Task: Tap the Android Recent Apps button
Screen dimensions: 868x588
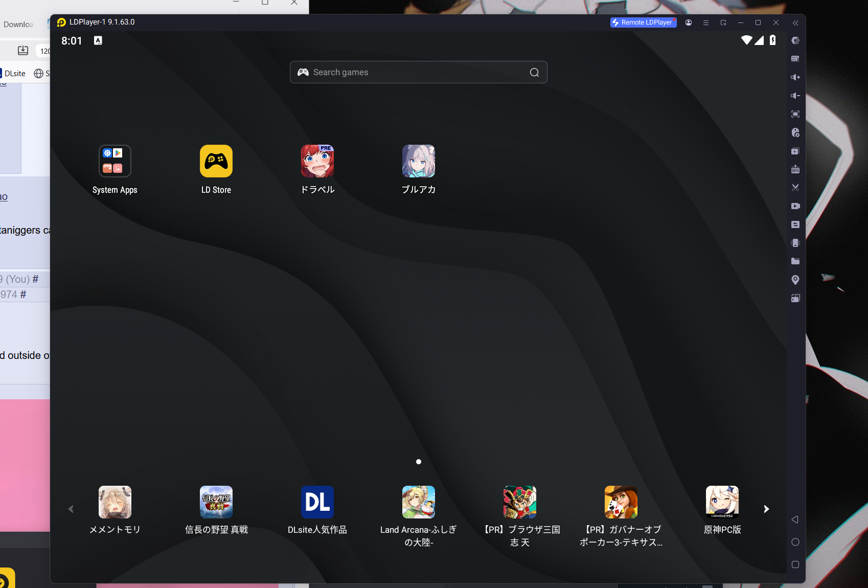Action: 795,564
